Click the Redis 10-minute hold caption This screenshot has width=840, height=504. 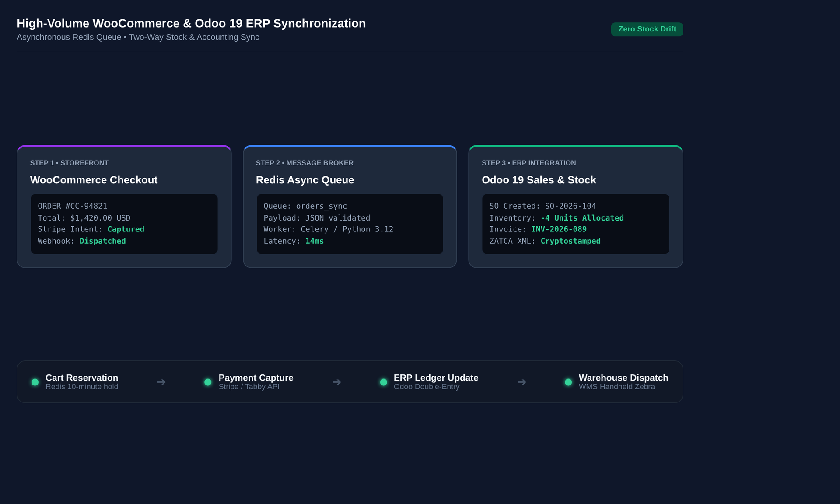point(82,387)
